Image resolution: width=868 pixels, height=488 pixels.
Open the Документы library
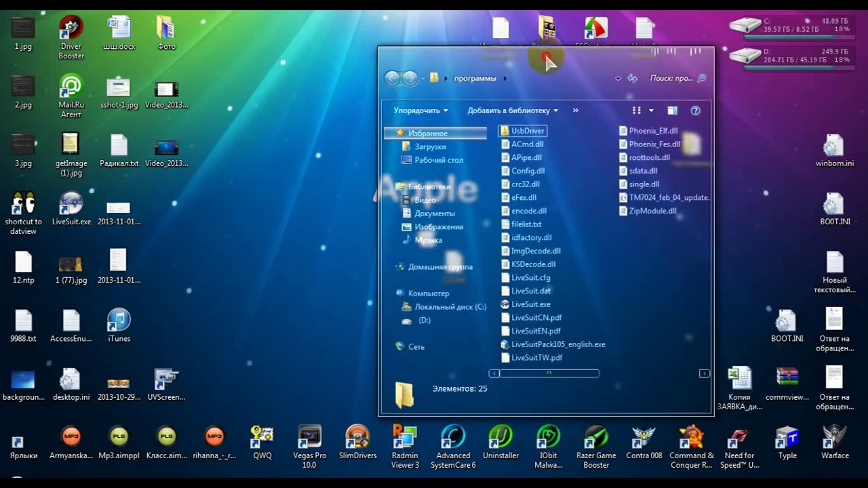pyautogui.click(x=434, y=213)
